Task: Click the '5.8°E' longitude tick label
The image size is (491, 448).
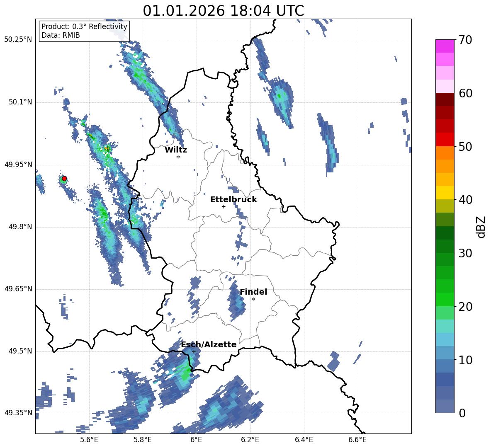Action: pos(143,440)
